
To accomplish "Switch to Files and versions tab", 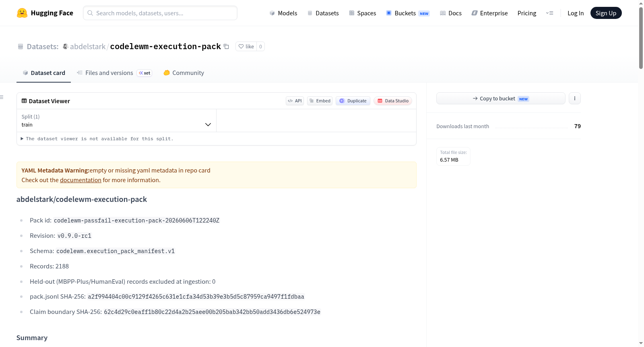I will (x=114, y=73).
